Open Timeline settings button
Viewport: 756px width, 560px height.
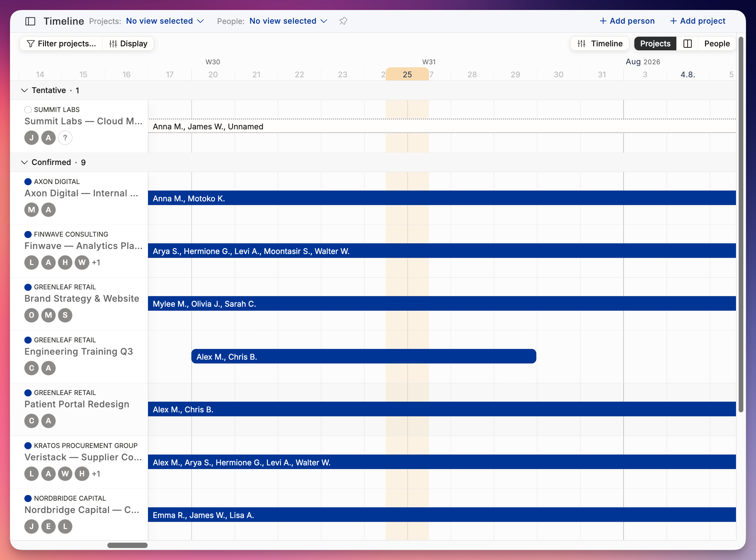pos(600,44)
